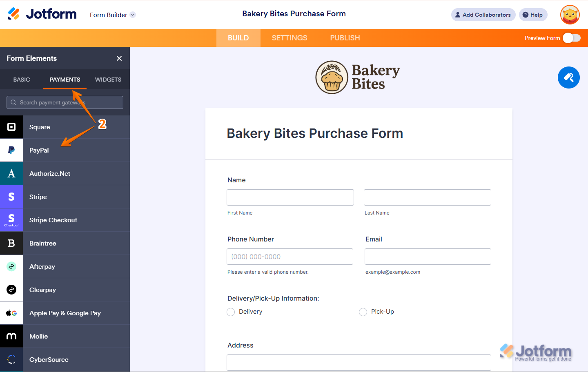The width and height of the screenshot is (588, 372).
Task: Click the Afterpay icon
Action: pos(11,266)
